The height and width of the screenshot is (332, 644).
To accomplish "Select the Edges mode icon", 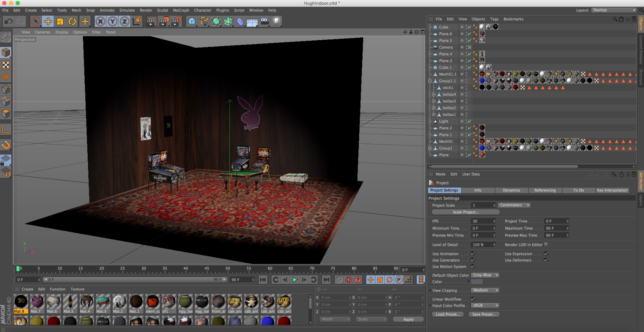I will tap(6, 102).
